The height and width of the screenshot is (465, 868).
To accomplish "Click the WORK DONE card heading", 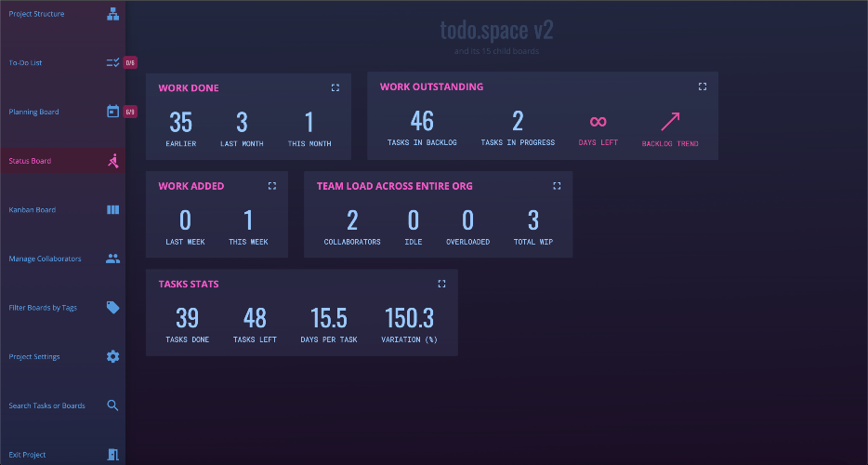I will tap(189, 88).
